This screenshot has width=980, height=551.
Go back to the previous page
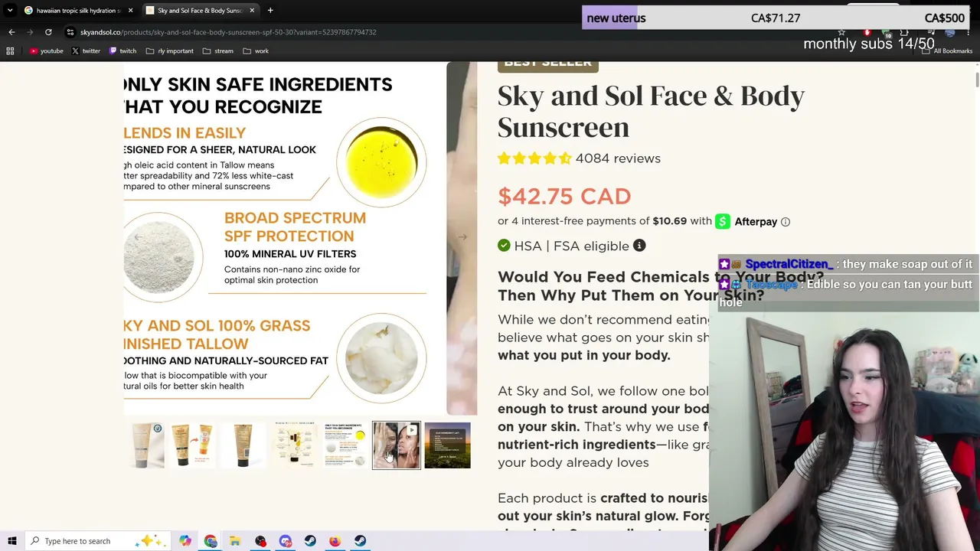click(11, 32)
